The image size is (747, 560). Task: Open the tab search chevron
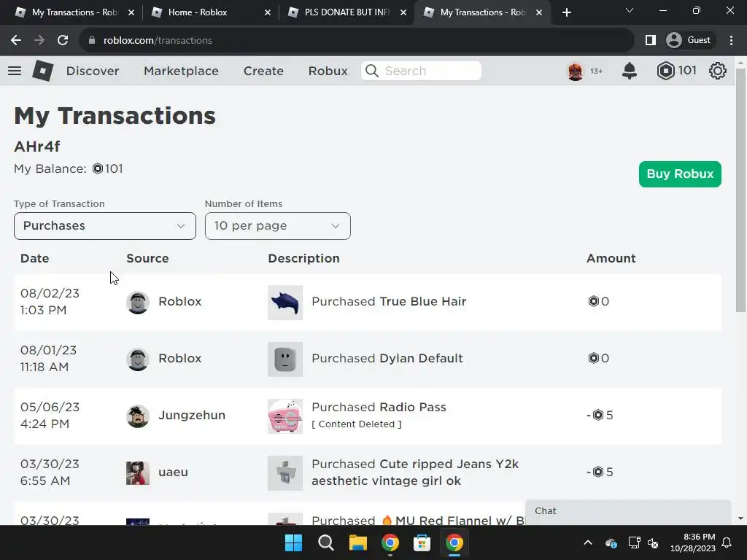coord(630,10)
